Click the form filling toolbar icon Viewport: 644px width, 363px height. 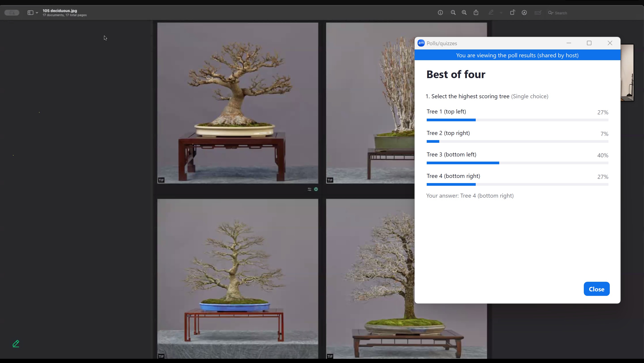pyautogui.click(x=537, y=13)
